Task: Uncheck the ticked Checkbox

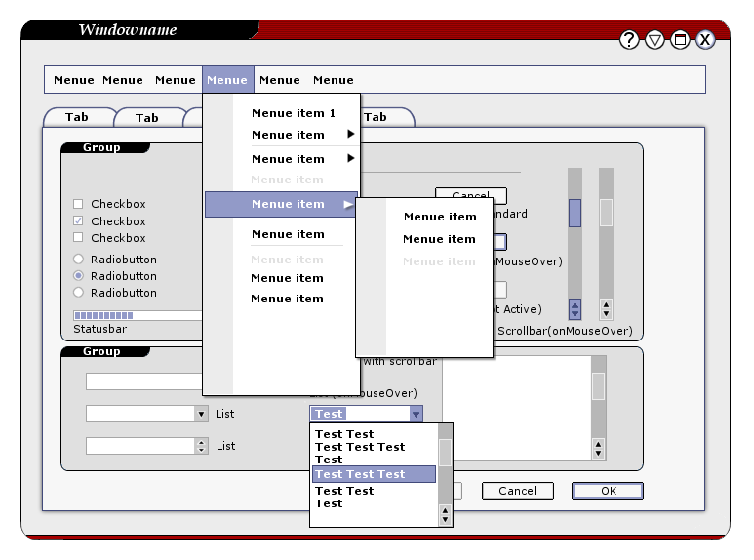Action: pyautogui.click(x=78, y=220)
